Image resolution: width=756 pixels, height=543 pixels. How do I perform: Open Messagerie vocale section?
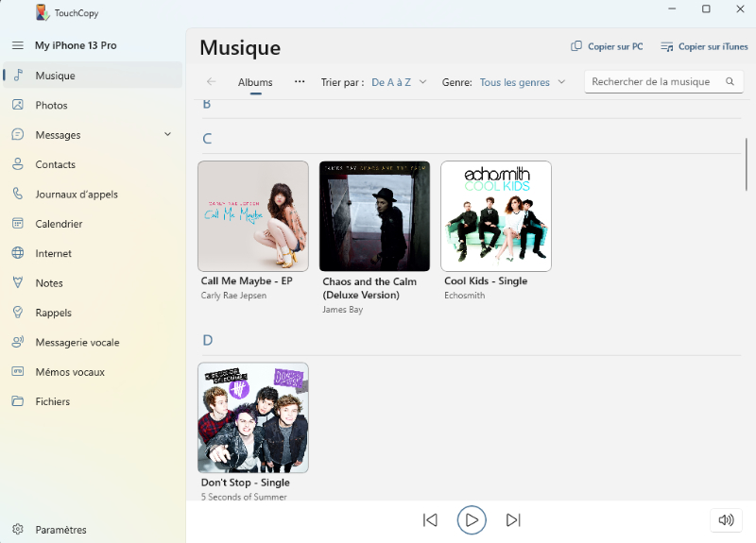(x=93, y=343)
